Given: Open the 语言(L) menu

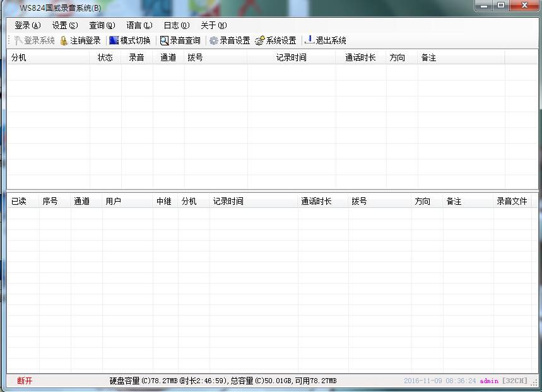Looking at the screenshot, I should pyautogui.click(x=139, y=25).
